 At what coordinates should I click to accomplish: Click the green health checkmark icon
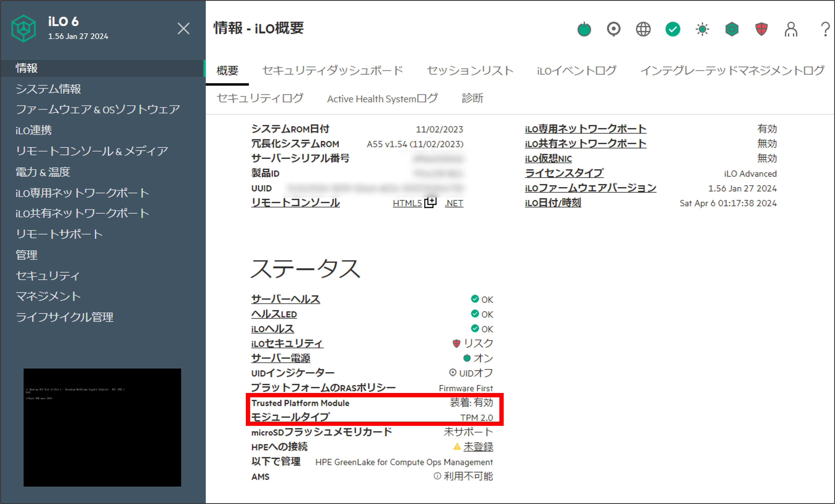[x=673, y=29]
